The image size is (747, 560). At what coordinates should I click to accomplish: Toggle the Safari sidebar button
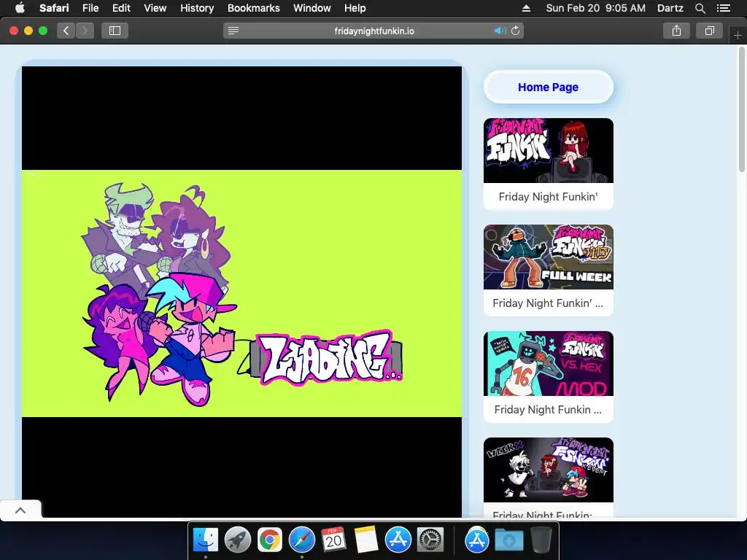(115, 31)
